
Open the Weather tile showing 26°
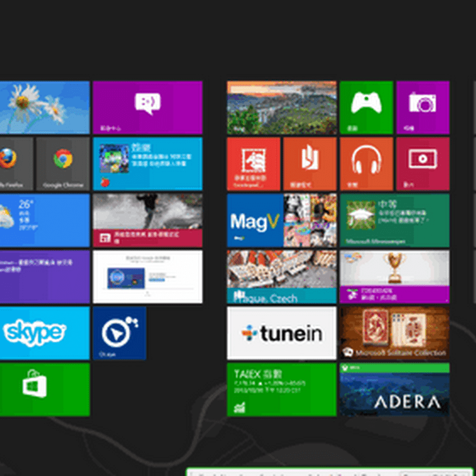[x=45, y=220]
